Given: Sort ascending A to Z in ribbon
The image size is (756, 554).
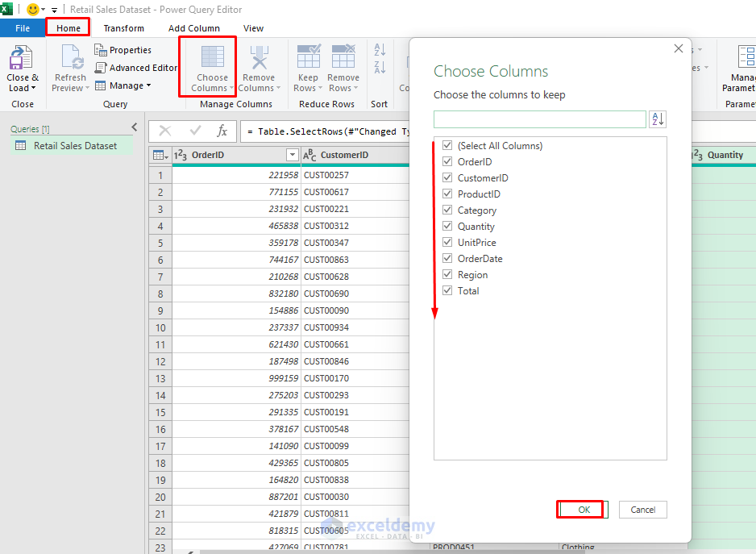Looking at the screenshot, I should point(380,49).
